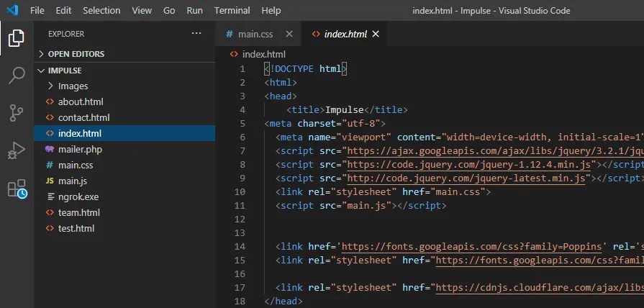Click the VS Code logo icon

(x=12, y=10)
